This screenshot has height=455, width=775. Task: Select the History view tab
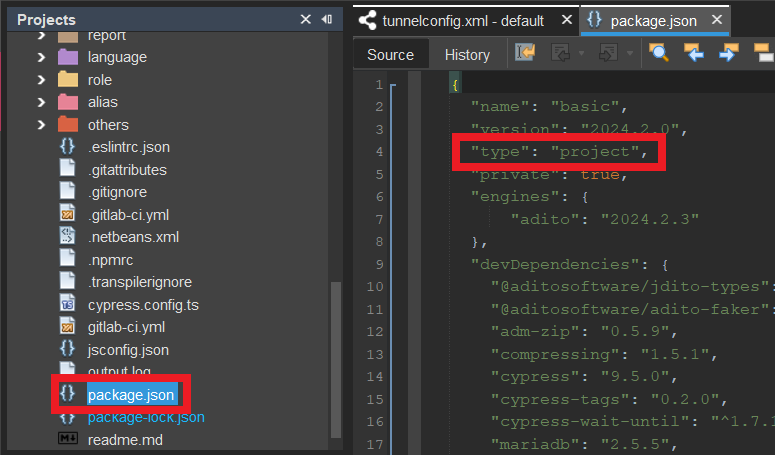[x=467, y=54]
